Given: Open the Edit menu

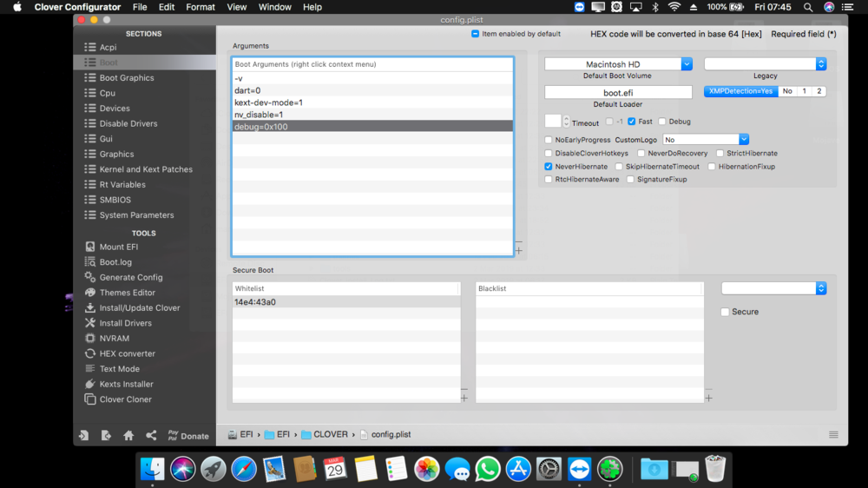Looking at the screenshot, I should pyautogui.click(x=166, y=7).
